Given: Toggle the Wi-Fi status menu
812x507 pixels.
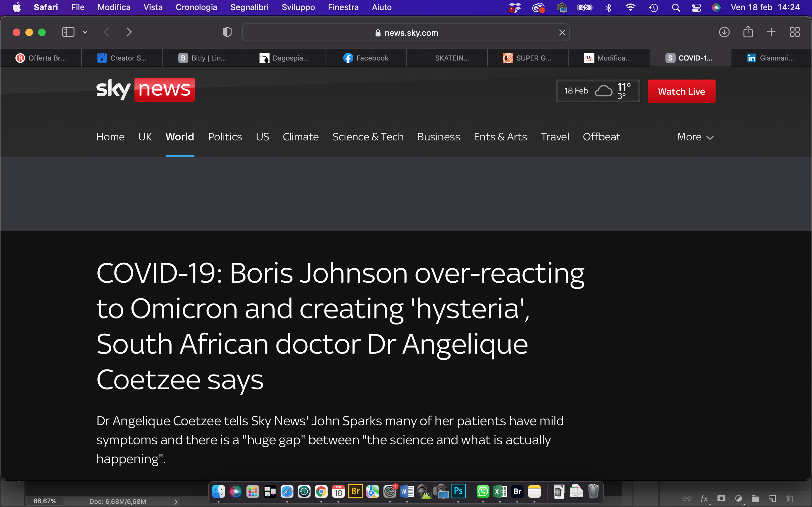Looking at the screenshot, I should (630, 7).
